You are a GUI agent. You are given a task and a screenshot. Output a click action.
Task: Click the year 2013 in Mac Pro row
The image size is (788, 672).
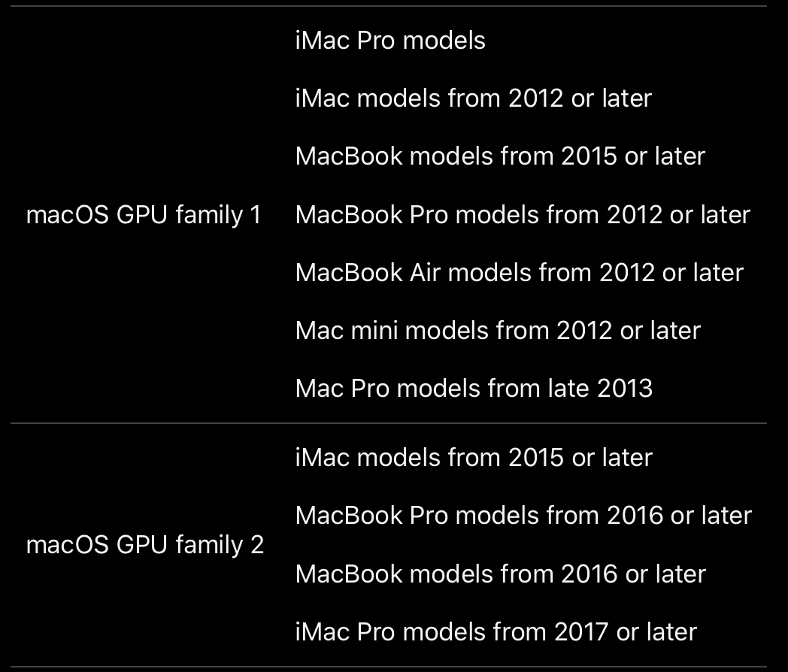(x=624, y=389)
